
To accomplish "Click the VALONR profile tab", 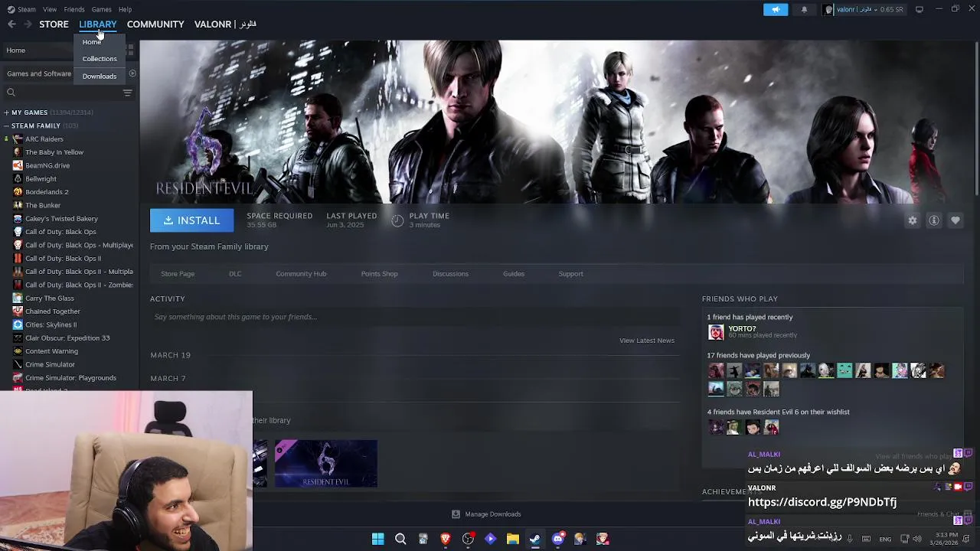I will 225,24.
